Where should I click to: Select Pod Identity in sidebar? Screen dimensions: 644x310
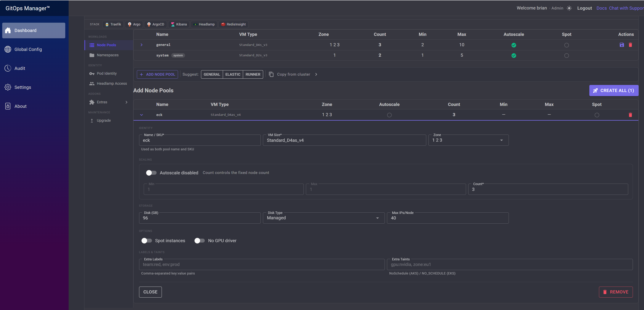click(109, 73)
